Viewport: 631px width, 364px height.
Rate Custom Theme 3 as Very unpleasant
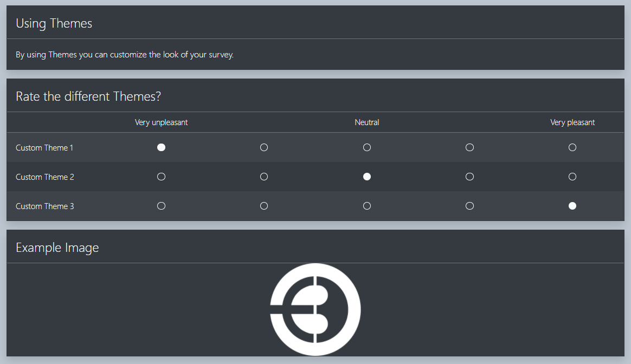161,205
